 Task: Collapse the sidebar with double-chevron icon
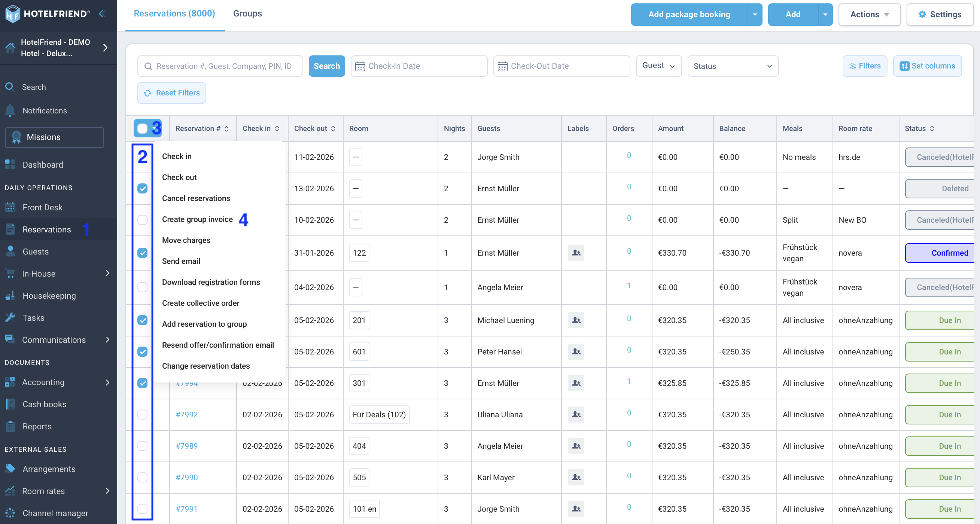click(102, 14)
